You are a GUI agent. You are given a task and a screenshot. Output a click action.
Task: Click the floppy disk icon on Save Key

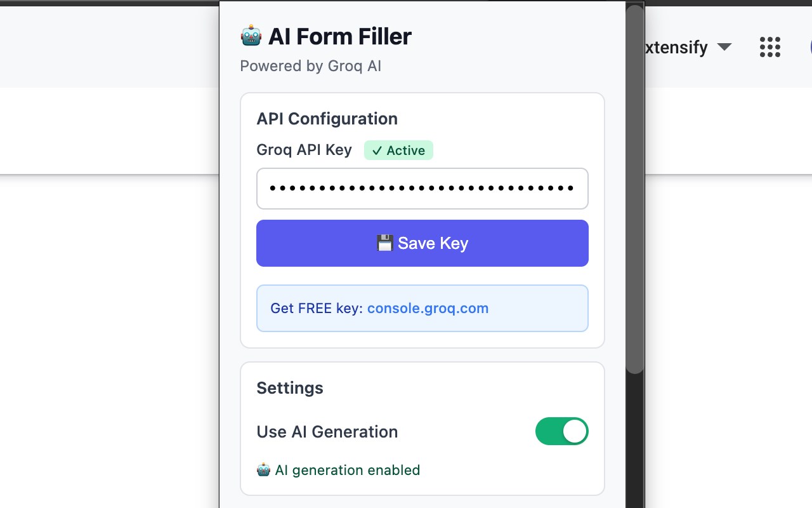pyautogui.click(x=384, y=243)
